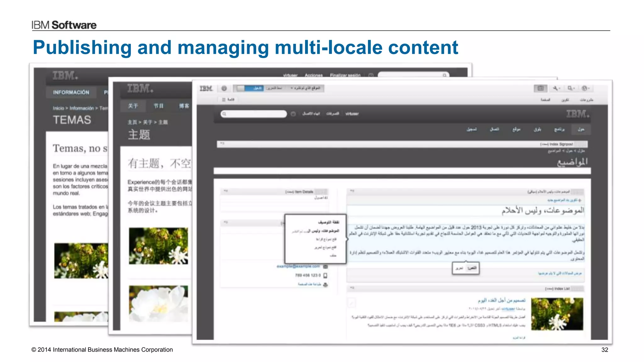Click the virtuser link in the Arabic site header

coord(352,114)
